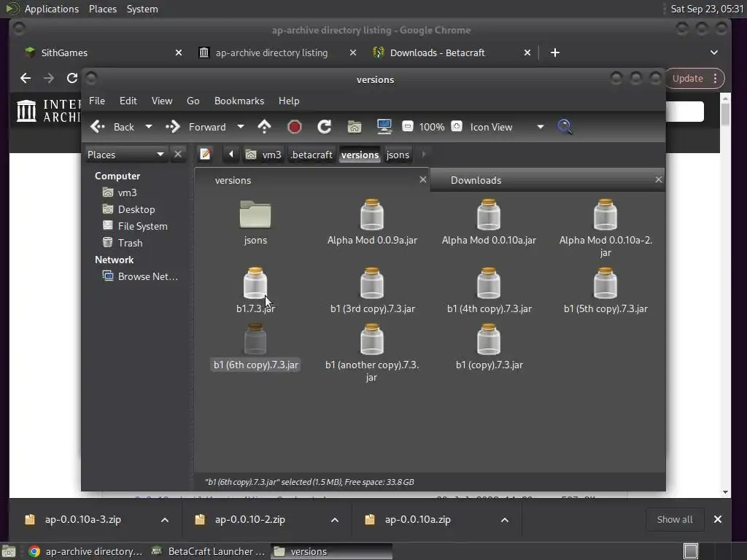Screen dimensions: 747x560
Task: Open the Applications system menu
Action: pyautogui.click(x=52, y=9)
